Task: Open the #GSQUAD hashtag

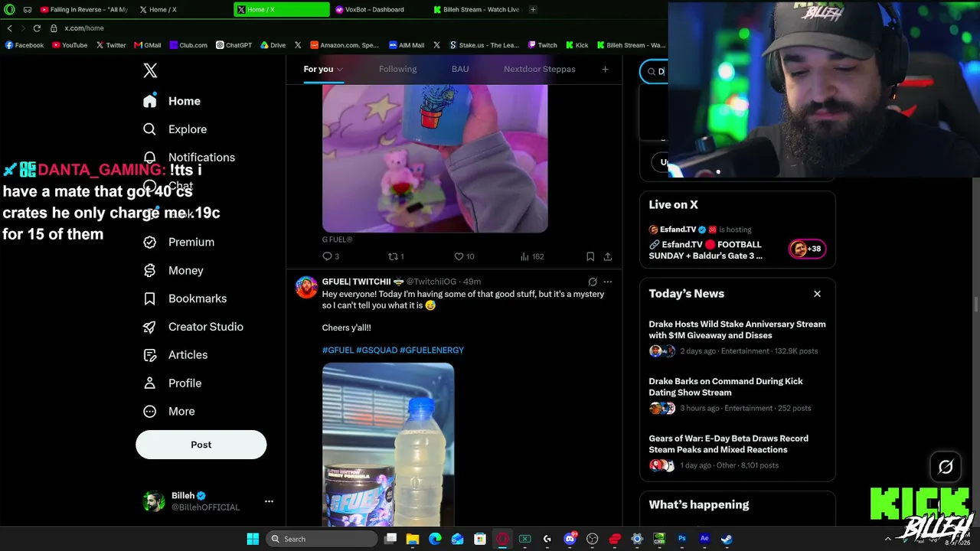Action: coord(377,350)
